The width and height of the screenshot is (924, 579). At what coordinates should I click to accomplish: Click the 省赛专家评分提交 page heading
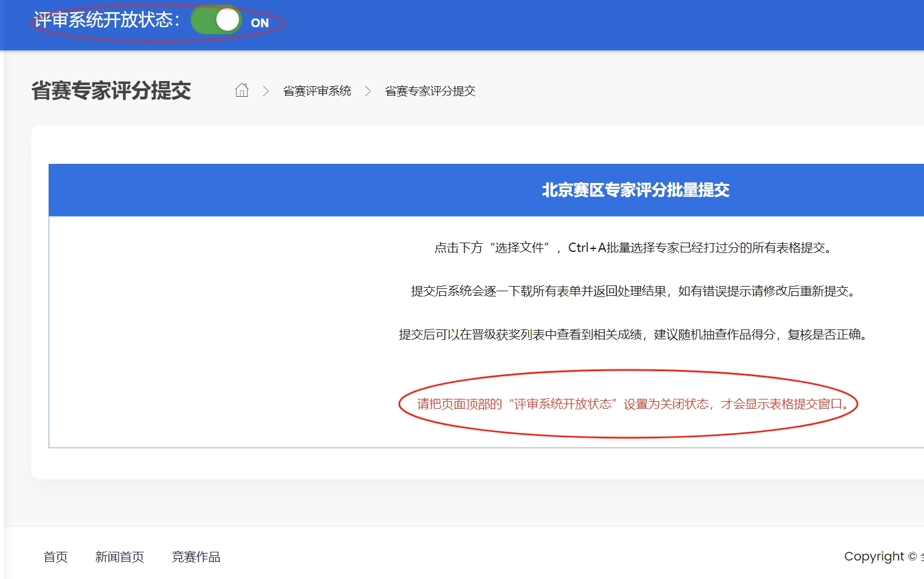(x=111, y=90)
